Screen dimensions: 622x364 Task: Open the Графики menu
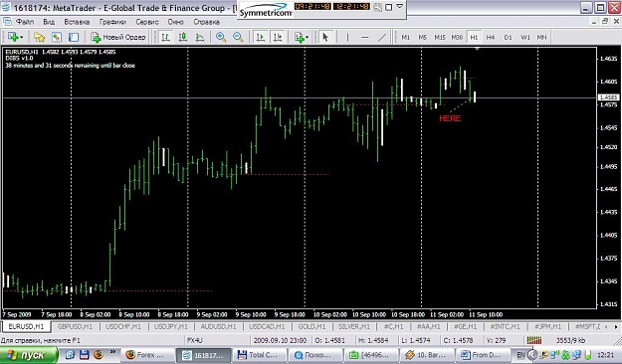click(x=112, y=22)
